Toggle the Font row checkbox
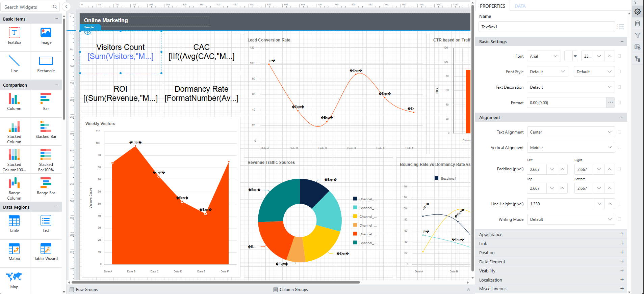This screenshot has width=644, height=294. click(619, 56)
